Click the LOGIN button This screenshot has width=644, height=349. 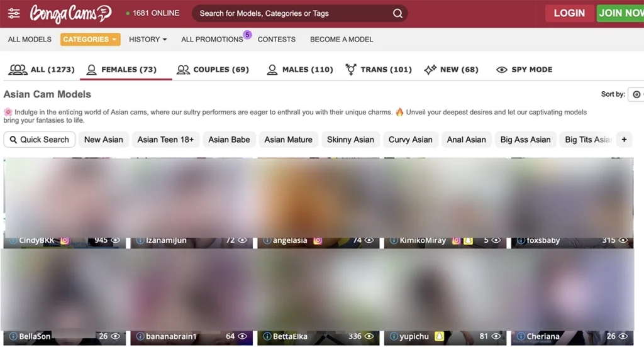pos(569,13)
